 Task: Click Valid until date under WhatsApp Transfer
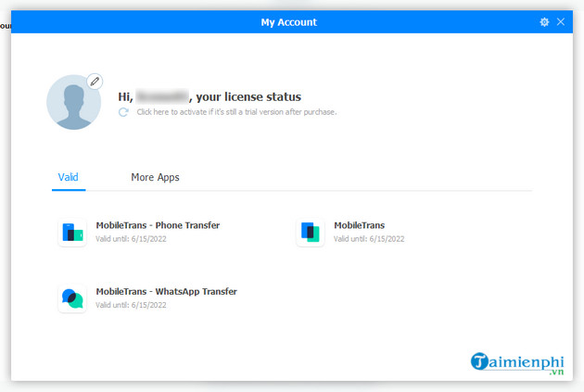point(131,305)
